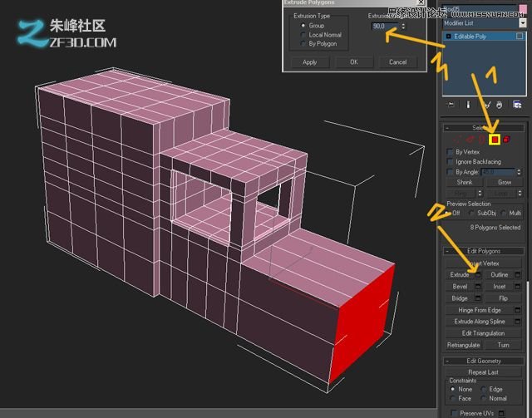Open Extrude settings box icon

pyautogui.click(x=478, y=275)
